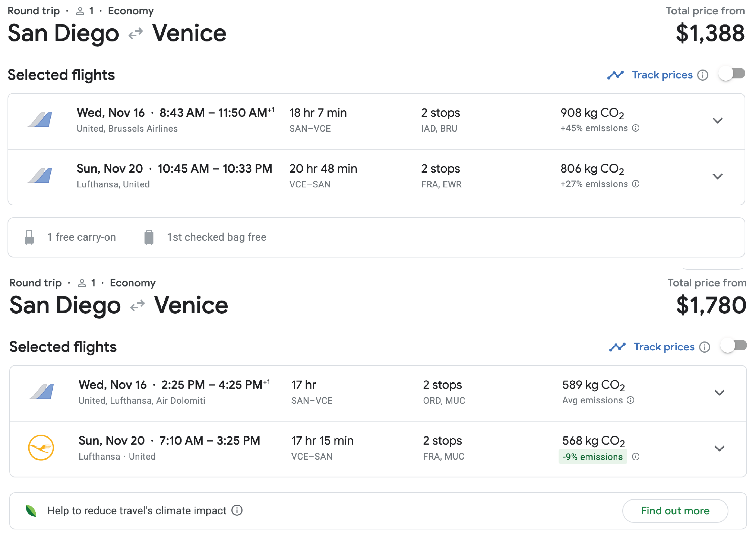Click Track prices link for $1,780 trip
Viewport: 756px width, 540px height.
(x=664, y=347)
